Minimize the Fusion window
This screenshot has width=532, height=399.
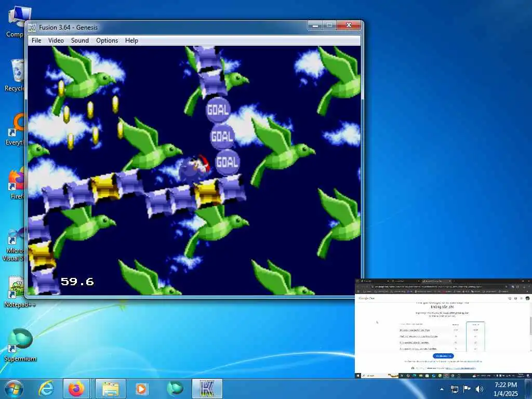tap(315, 26)
